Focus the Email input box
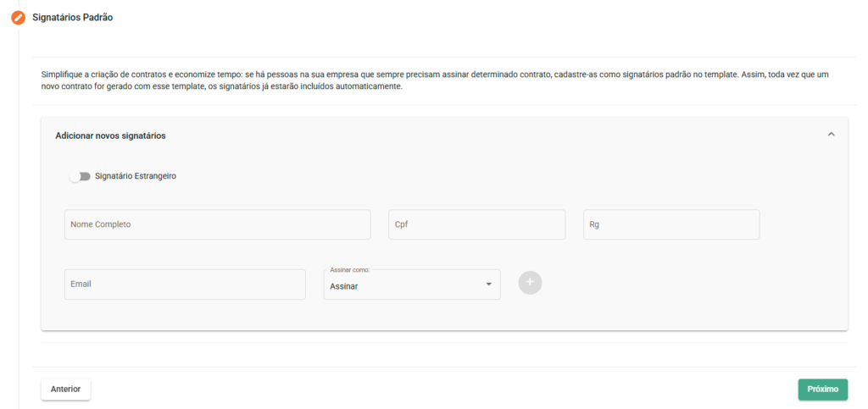868x409 pixels. pos(185,285)
